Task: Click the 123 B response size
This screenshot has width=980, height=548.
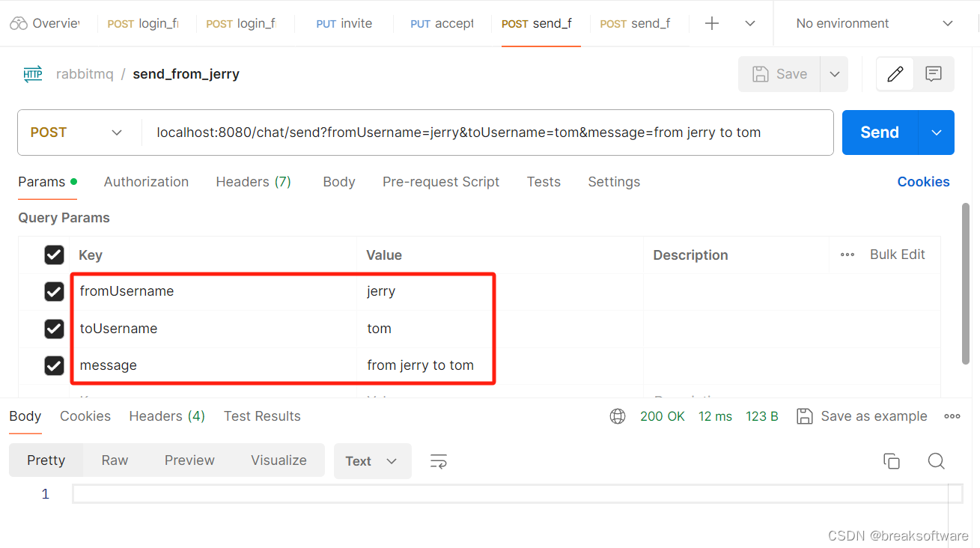Action: (762, 416)
